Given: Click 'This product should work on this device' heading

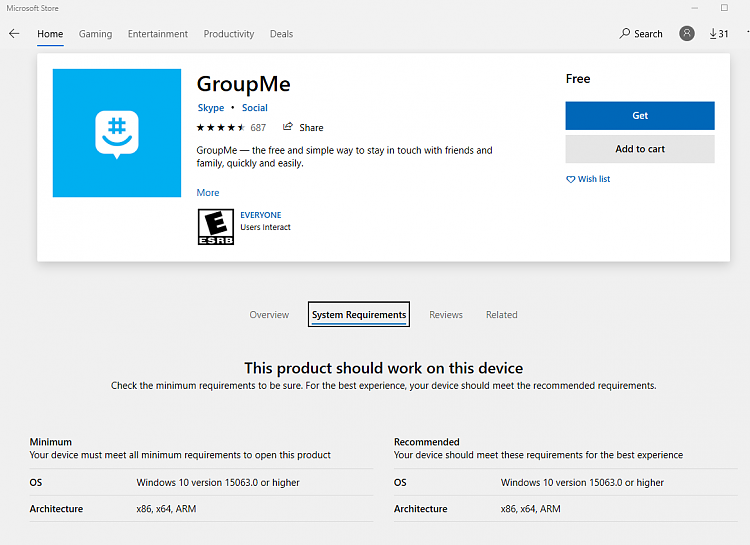Looking at the screenshot, I should point(384,368).
